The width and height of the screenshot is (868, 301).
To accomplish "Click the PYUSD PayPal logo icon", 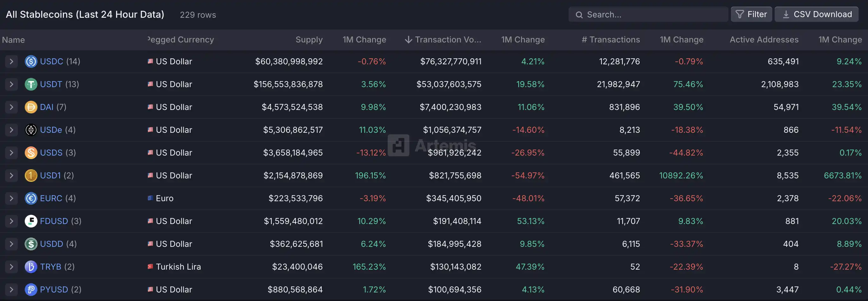I will pos(31,289).
